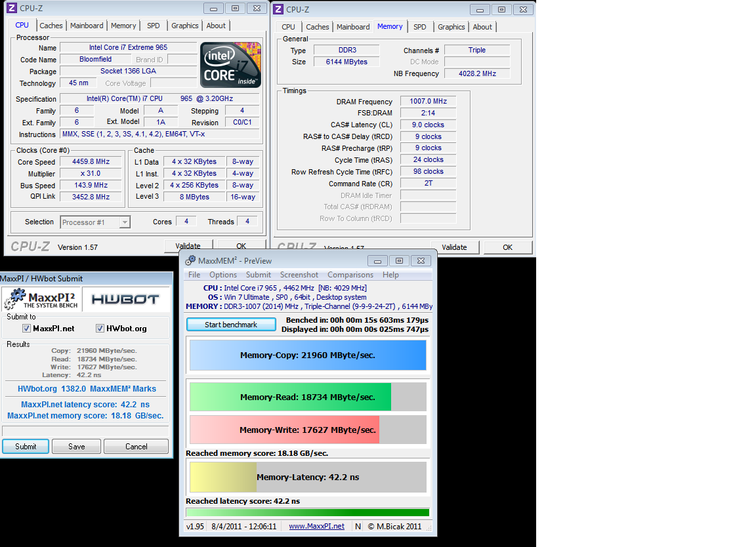756x547 pixels.
Task: Click Validate in right CPU-Z window
Action: pyautogui.click(x=455, y=247)
